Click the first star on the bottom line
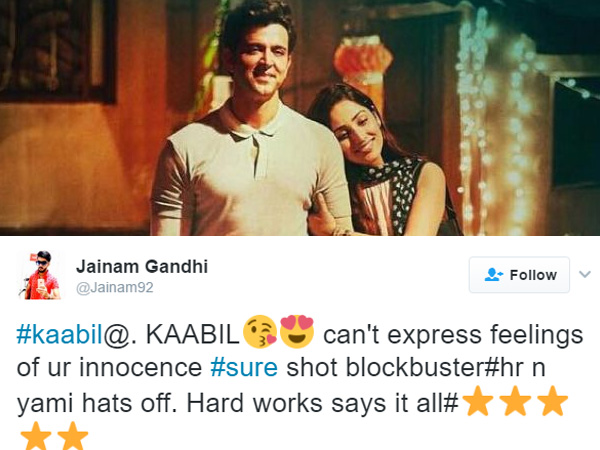 pyautogui.click(x=35, y=436)
